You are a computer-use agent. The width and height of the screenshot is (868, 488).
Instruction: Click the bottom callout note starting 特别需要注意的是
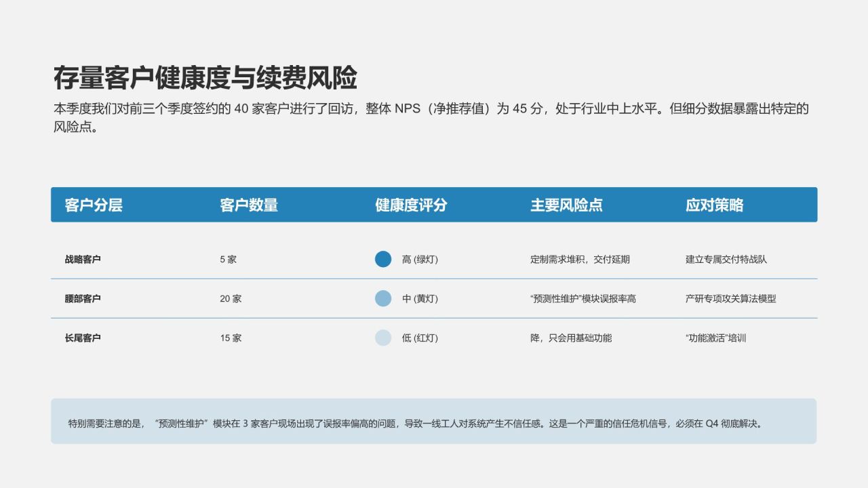click(x=434, y=421)
